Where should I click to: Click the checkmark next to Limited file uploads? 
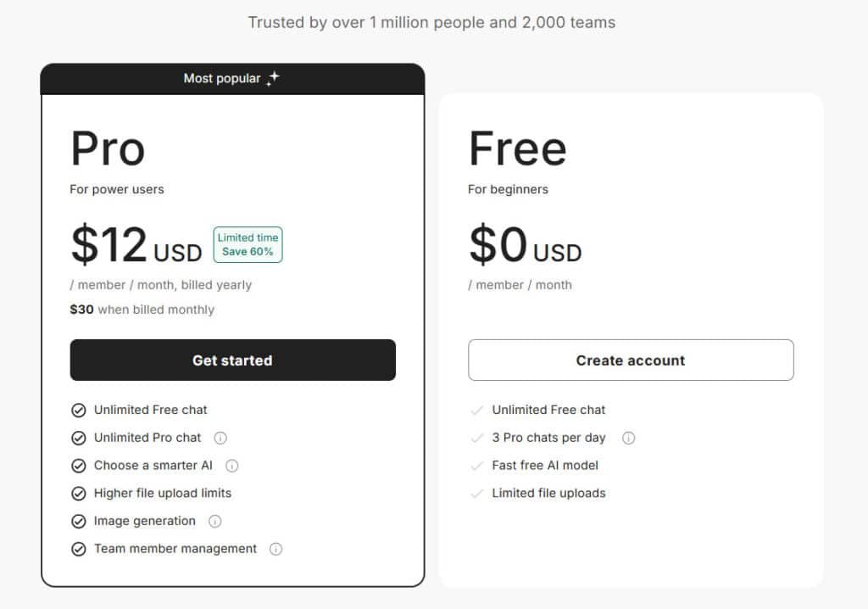[476, 494]
